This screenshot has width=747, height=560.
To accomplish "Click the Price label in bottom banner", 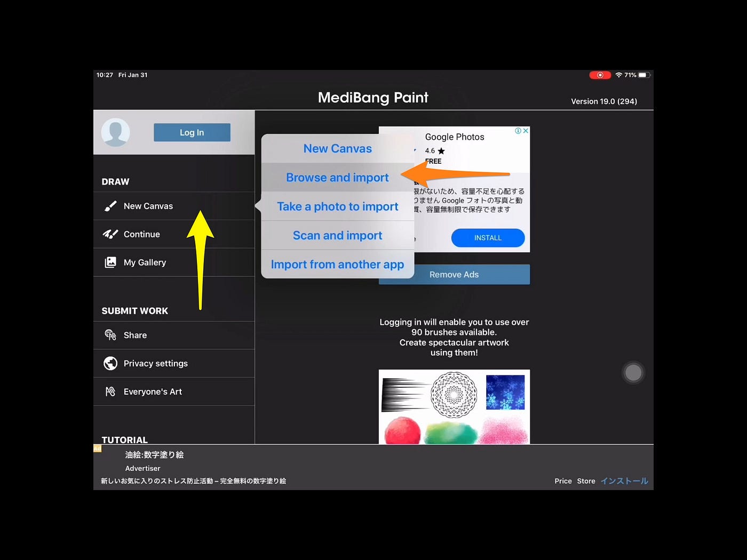I will 563,481.
